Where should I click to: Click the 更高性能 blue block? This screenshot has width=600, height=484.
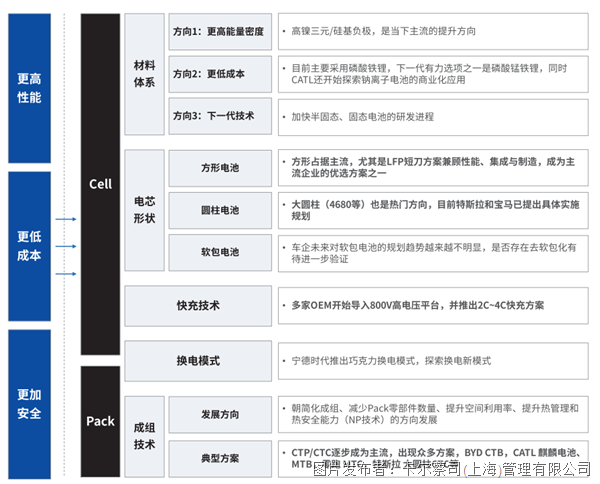pyautogui.click(x=29, y=88)
